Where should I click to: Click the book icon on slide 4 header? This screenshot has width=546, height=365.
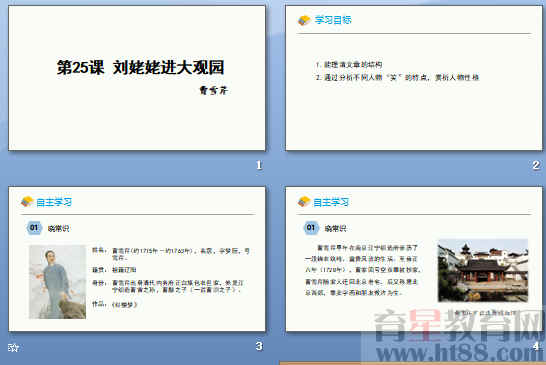[x=304, y=201]
